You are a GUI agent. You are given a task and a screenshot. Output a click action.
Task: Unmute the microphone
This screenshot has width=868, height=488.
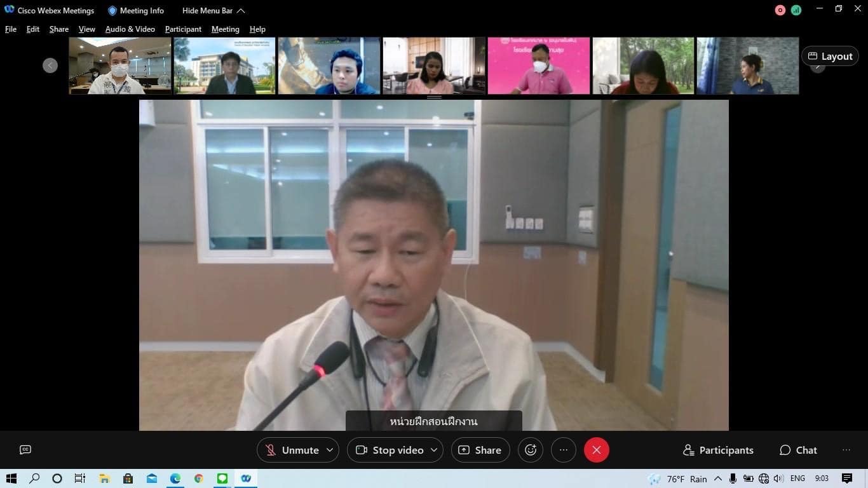[x=292, y=450]
